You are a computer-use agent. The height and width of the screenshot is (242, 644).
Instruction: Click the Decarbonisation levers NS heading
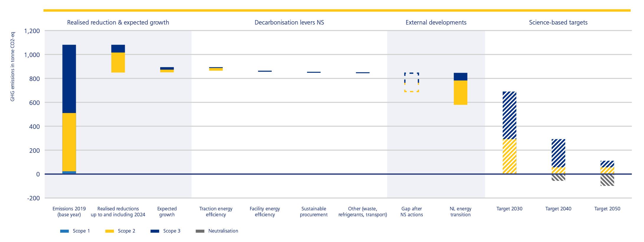click(289, 22)
